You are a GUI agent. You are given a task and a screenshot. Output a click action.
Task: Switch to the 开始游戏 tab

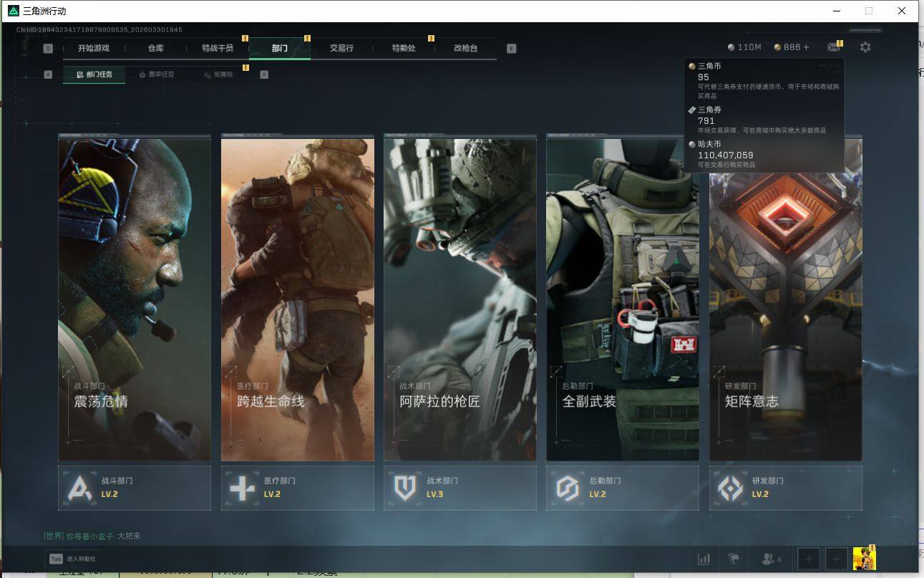pyautogui.click(x=94, y=48)
